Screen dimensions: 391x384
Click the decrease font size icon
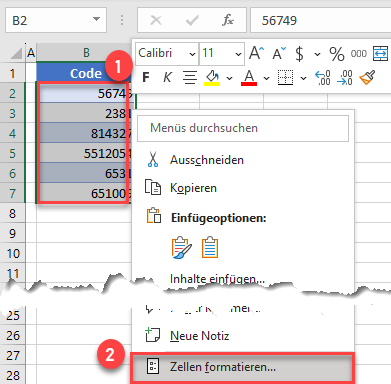coord(279,53)
